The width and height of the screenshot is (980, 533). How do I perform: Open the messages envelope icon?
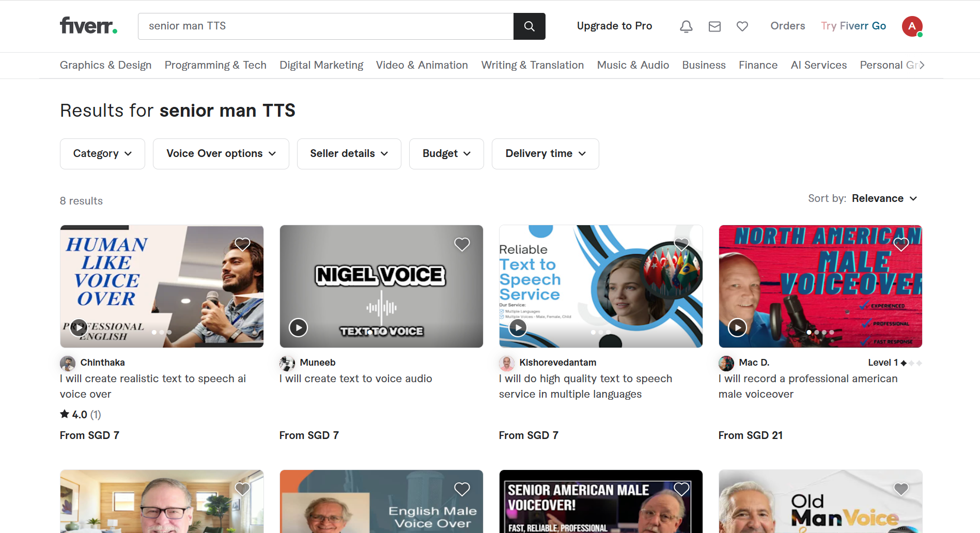tap(714, 26)
